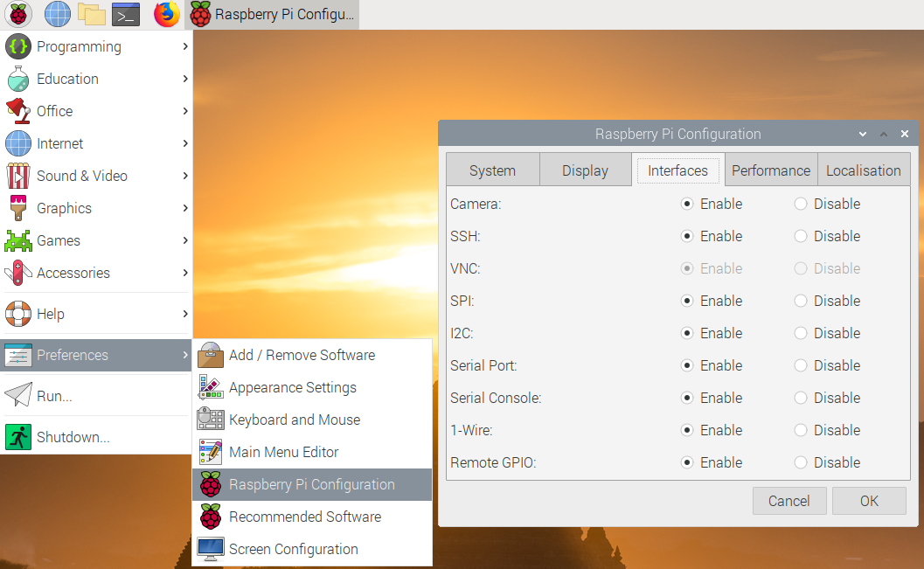Click the Run paper plane icon

tap(18, 395)
